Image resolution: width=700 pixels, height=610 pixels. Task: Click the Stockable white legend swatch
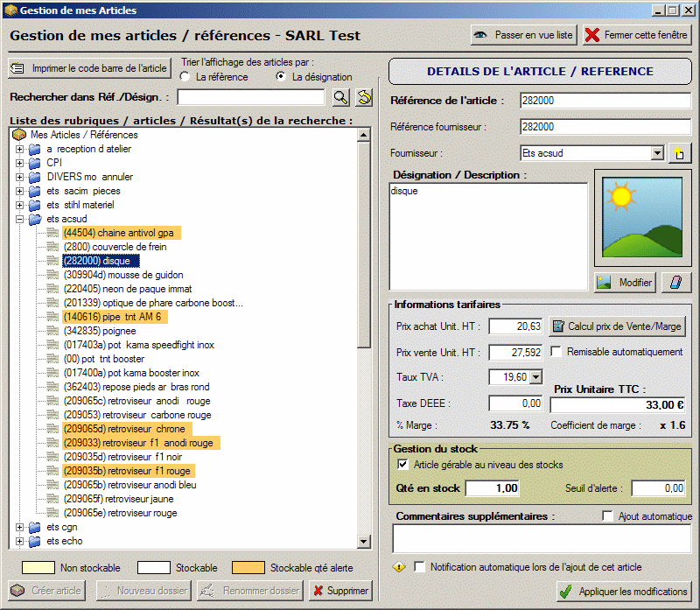coord(154,568)
